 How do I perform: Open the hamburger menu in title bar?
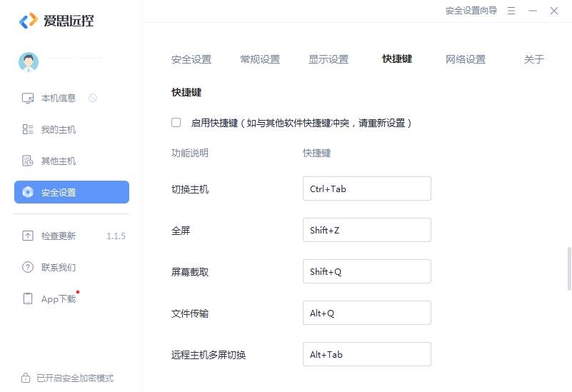point(511,11)
